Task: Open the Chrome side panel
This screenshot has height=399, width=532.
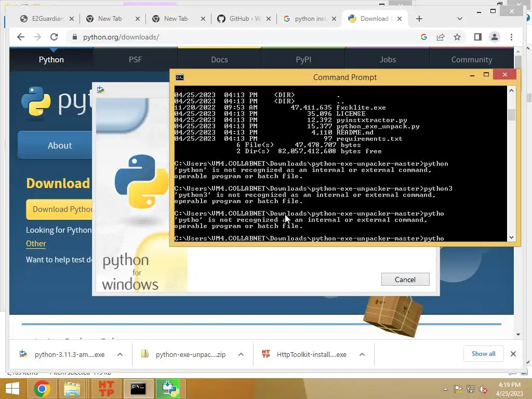Action: click(x=478, y=37)
